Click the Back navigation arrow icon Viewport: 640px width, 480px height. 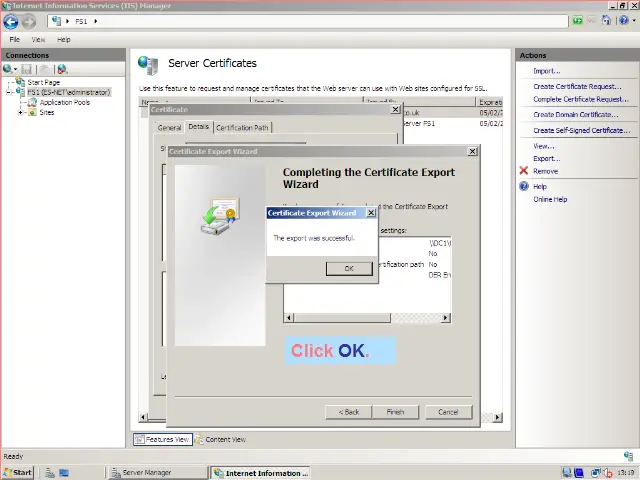pos(12,21)
